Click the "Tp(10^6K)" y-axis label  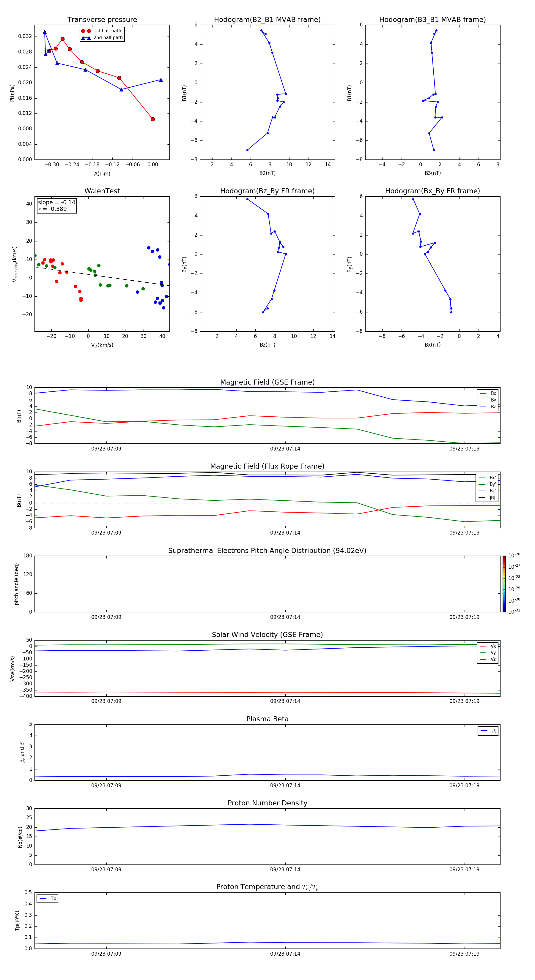coord(17,921)
